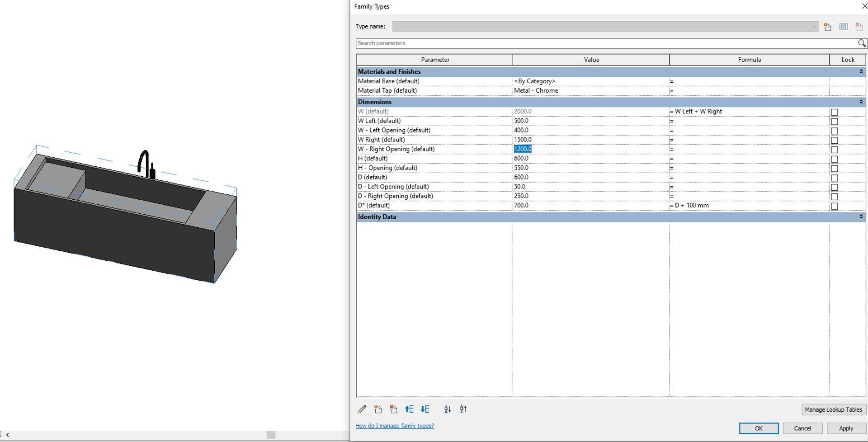
Task: Click the Value column header
Action: pos(591,60)
